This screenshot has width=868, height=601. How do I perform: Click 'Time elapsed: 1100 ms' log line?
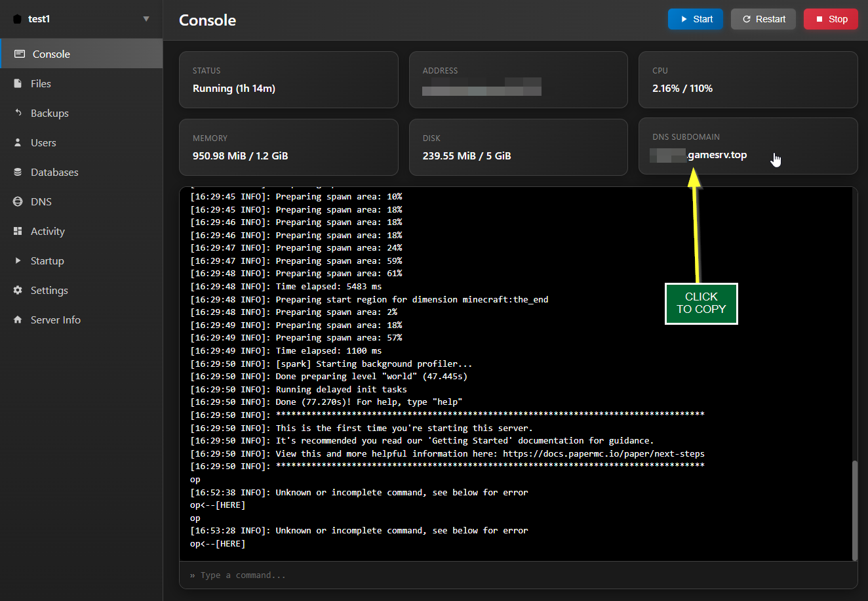[x=286, y=351]
